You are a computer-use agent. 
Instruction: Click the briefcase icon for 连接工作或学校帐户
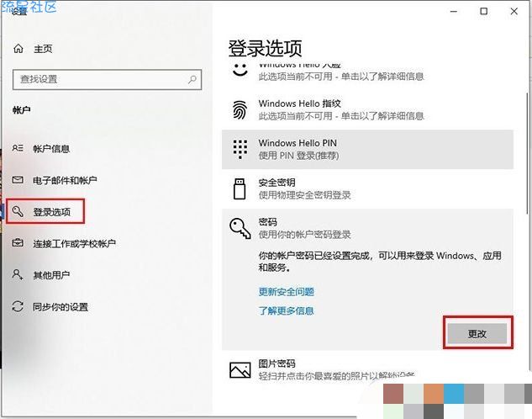[x=18, y=243]
